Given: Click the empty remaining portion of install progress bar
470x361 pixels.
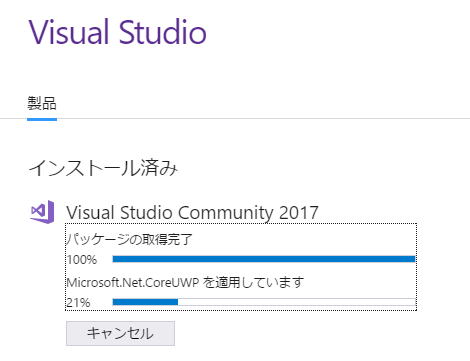Looking at the screenshot, I should pyautogui.click(x=297, y=302).
